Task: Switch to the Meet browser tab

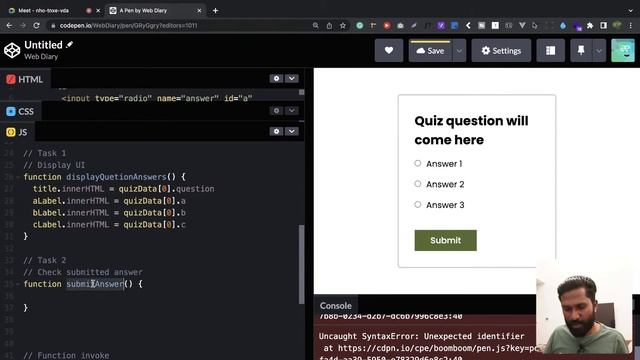Action: click(44, 11)
